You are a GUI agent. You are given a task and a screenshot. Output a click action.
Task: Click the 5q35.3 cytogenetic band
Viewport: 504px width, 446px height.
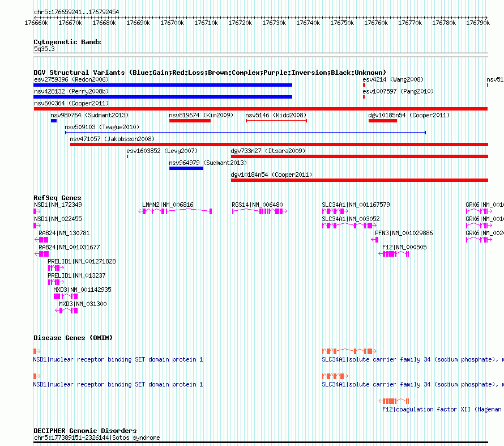tap(260, 55)
